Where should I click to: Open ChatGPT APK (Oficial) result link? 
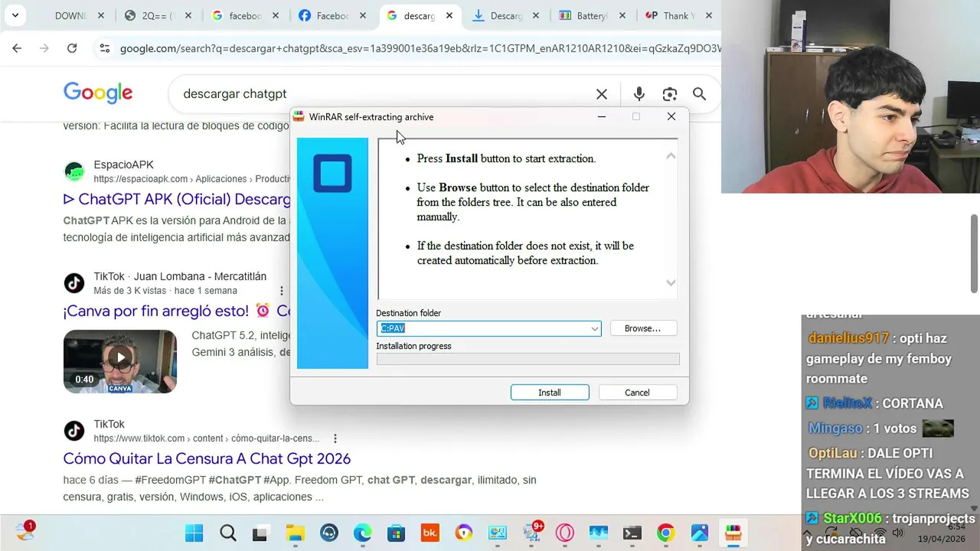(x=177, y=199)
